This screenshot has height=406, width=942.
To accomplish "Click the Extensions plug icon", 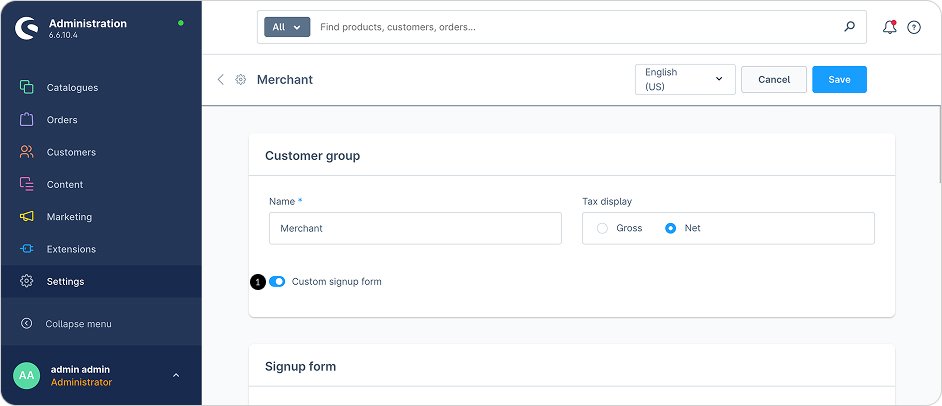I will pyautogui.click(x=27, y=249).
